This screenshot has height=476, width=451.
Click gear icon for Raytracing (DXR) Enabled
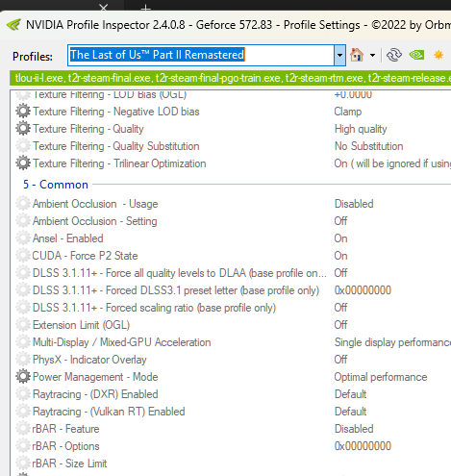tap(23, 394)
